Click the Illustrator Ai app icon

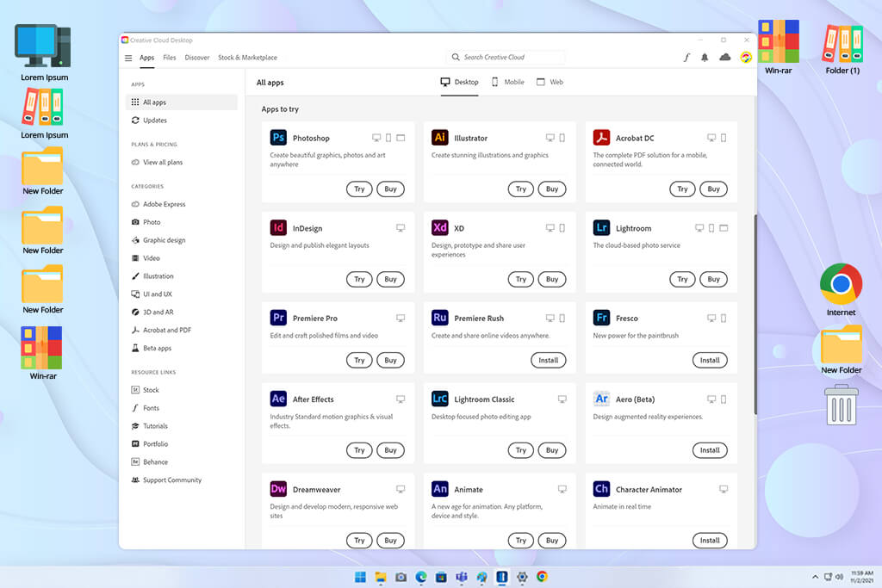pyautogui.click(x=440, y=138)
